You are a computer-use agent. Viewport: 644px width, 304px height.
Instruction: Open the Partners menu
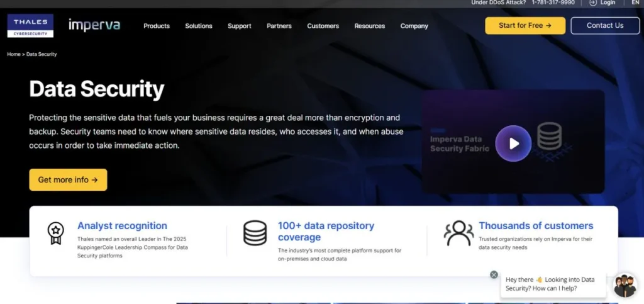click(279, 26)
